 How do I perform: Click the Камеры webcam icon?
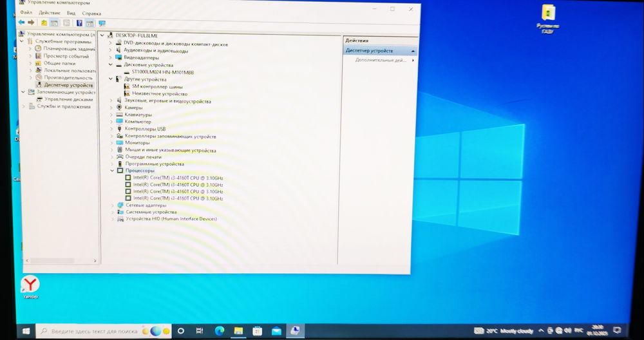(120, 108)
